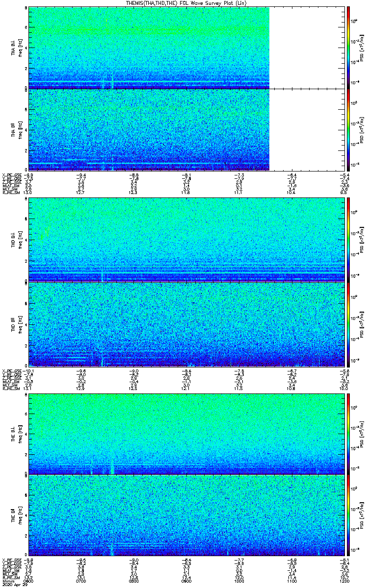Select the THD B⊥ spectrogram panel

[185, 240]
